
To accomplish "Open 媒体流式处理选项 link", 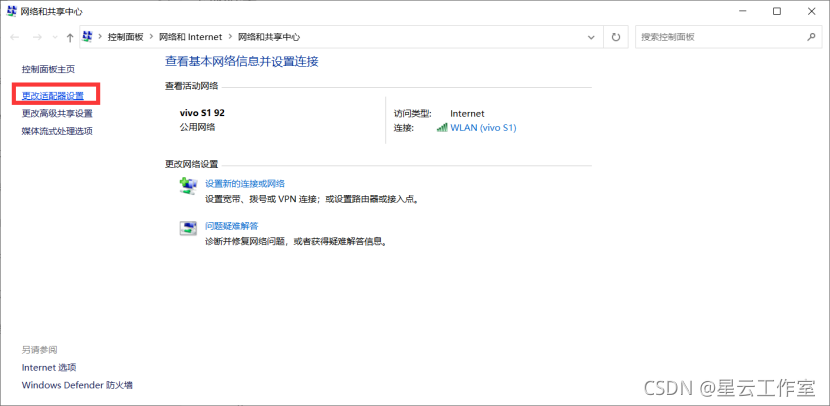I will tap(57, 131).
